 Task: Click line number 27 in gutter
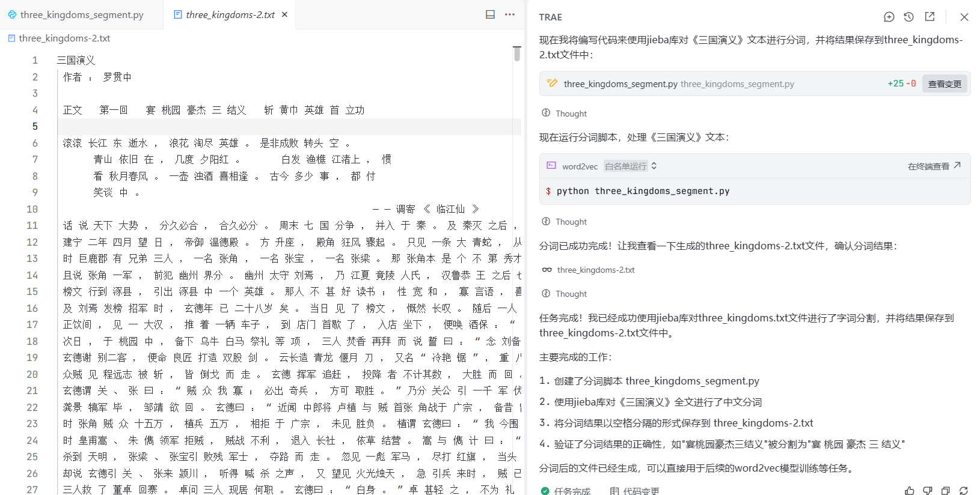[x=32, y=490]
